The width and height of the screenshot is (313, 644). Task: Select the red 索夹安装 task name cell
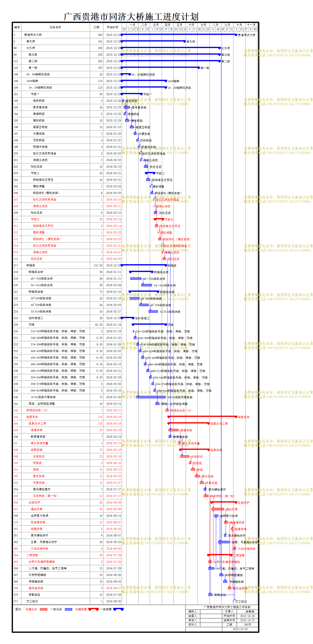(39, 476)
